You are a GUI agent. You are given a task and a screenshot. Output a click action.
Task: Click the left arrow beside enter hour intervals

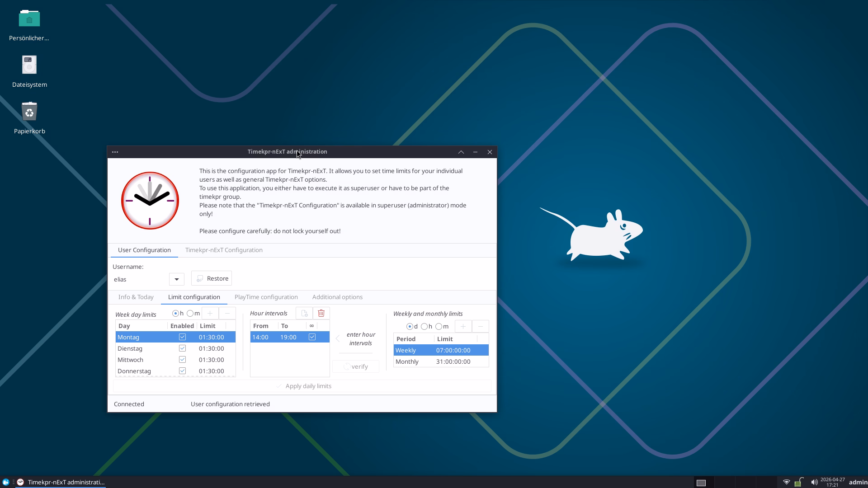(x=338, y=339)
